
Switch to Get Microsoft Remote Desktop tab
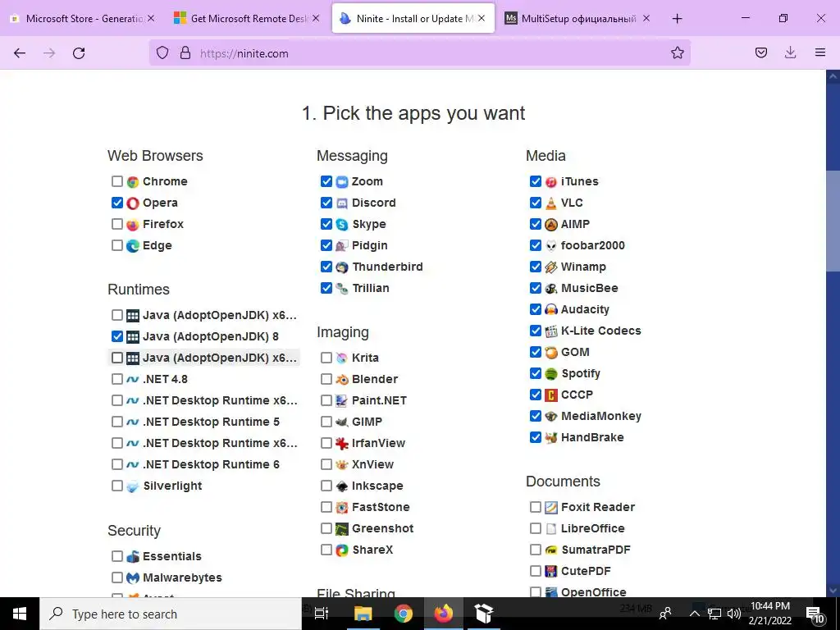point(246,18)
